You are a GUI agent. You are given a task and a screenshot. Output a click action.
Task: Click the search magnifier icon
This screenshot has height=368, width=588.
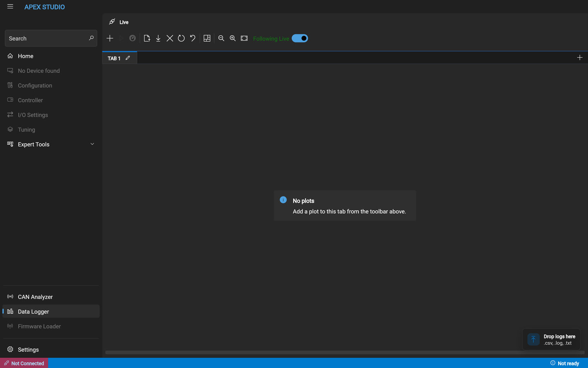[91, 38]
